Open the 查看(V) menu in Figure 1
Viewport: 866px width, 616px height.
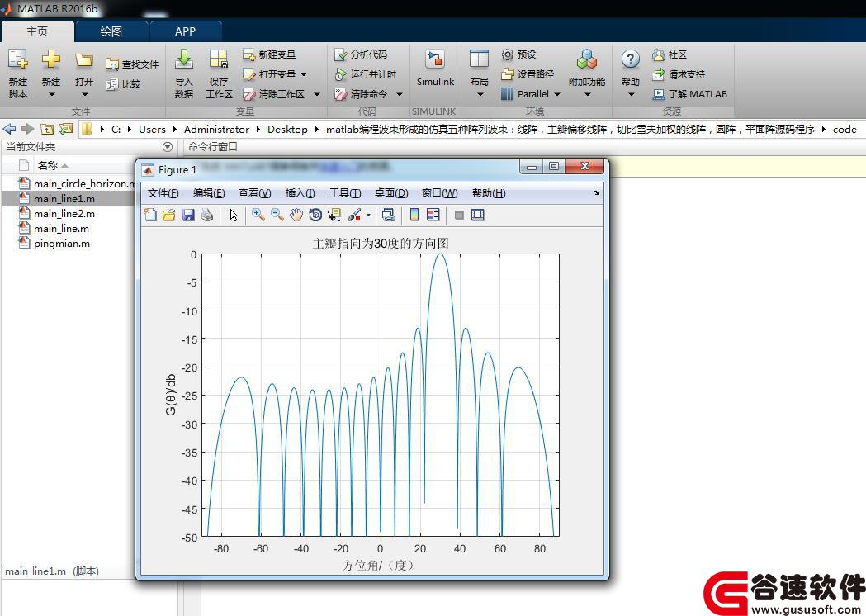tap(254, 193)
